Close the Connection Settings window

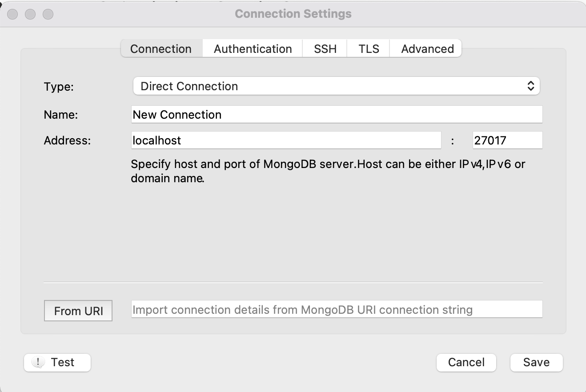(13, 14)
